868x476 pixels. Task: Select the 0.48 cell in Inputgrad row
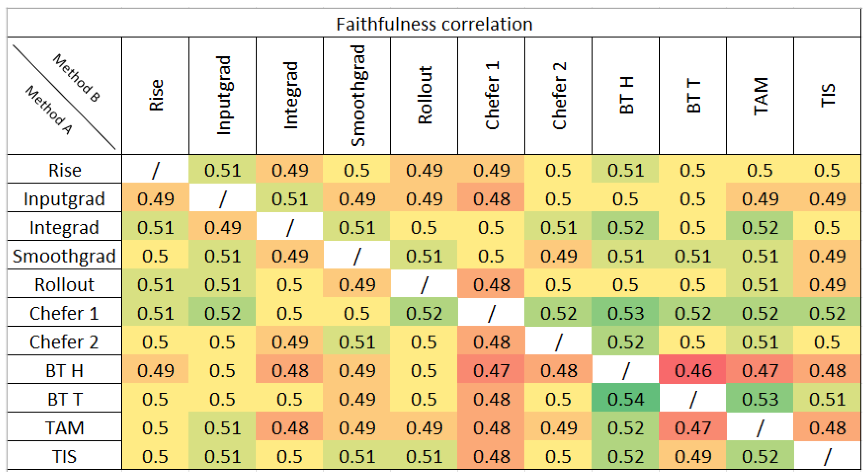[x=491, y=199]
